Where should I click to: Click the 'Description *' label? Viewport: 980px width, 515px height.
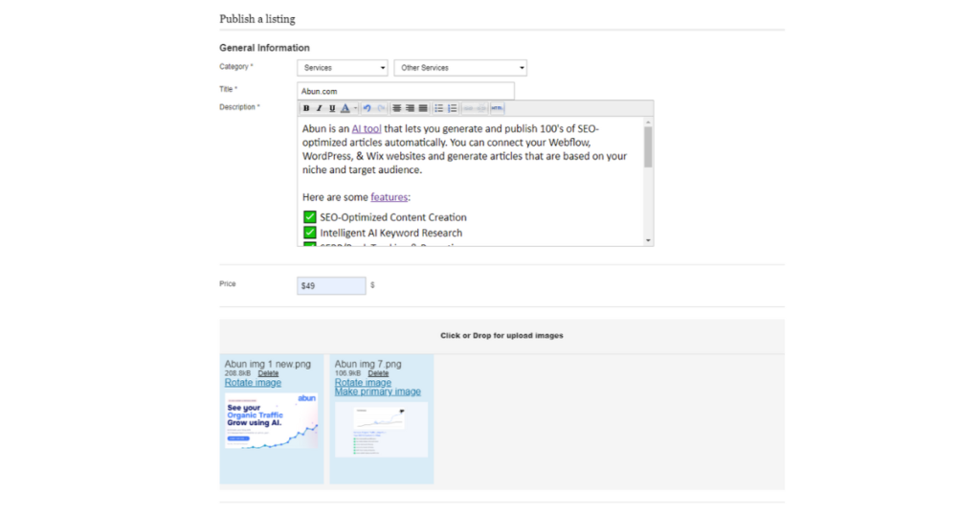click(239, 107)
